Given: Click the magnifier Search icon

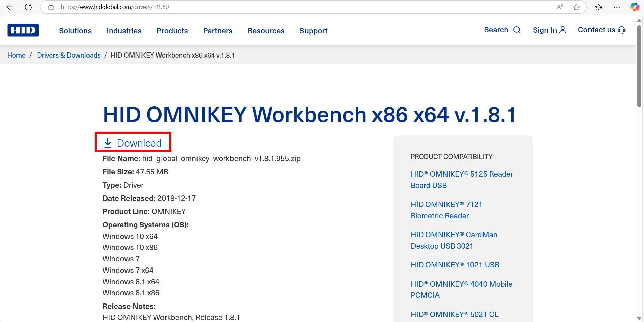Looking at the screenshot, I should 517,30.
